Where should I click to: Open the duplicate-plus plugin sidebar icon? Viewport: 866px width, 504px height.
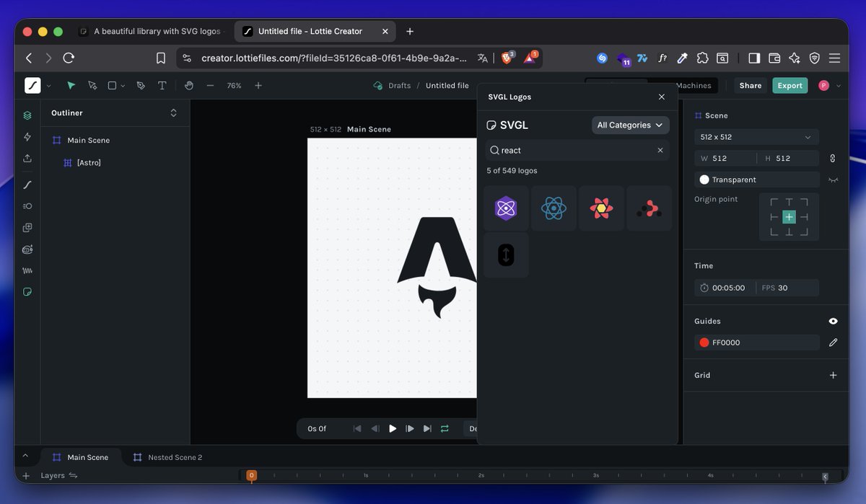click(x=27, y=228)
